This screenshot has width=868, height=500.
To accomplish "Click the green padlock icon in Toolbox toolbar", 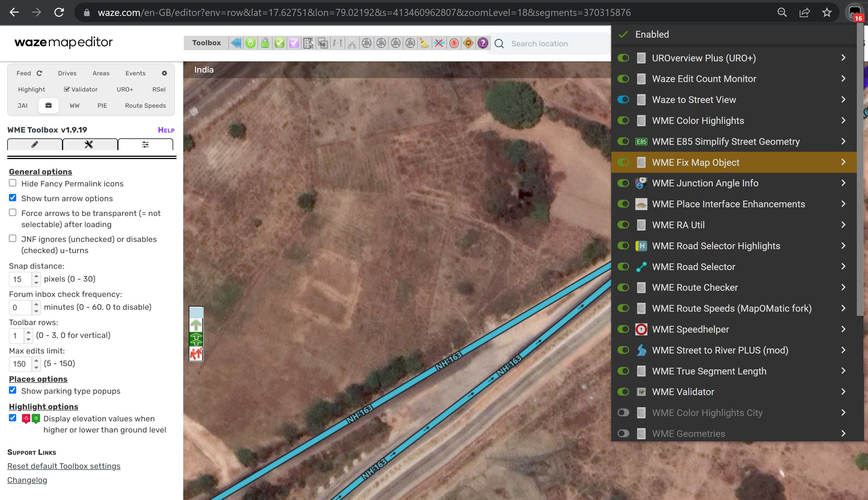I will [x=265, y=43].
